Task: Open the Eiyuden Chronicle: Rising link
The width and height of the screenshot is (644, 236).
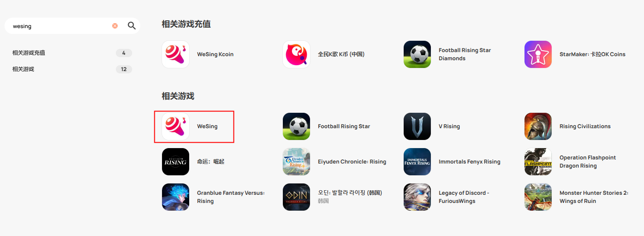Action: pyautogui.click(x=352, y=162)
